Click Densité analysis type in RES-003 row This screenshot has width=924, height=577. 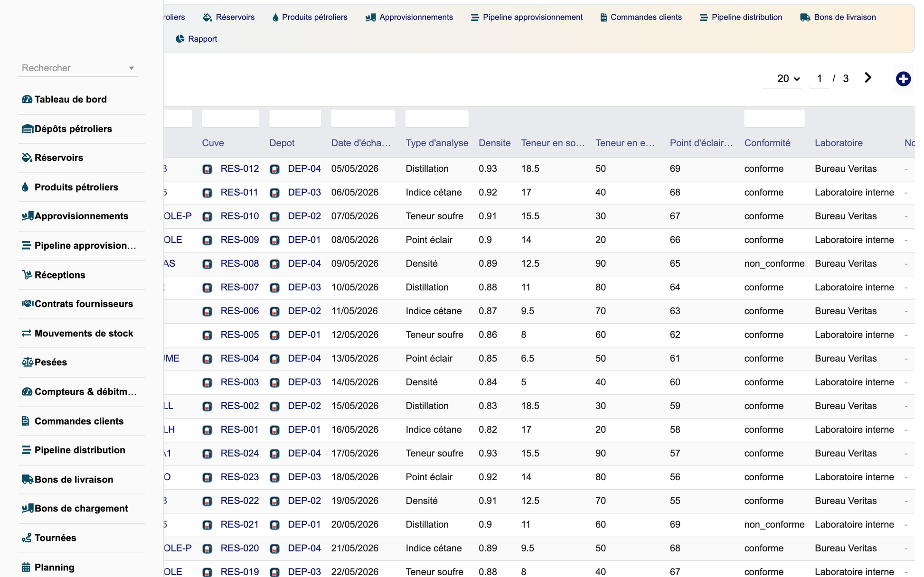pos(422,382)
